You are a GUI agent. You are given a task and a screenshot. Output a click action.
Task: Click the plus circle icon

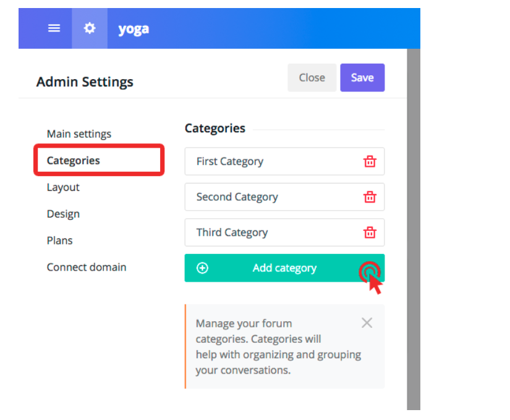click(x=202, y=268)
